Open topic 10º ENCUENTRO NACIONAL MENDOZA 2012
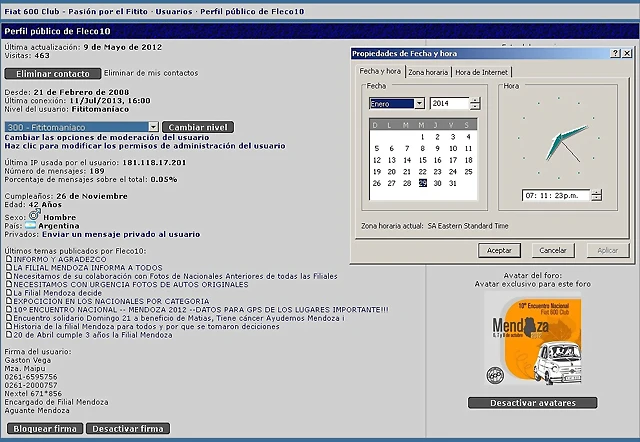Screen dimensions: 640x442 pos(201,310)
